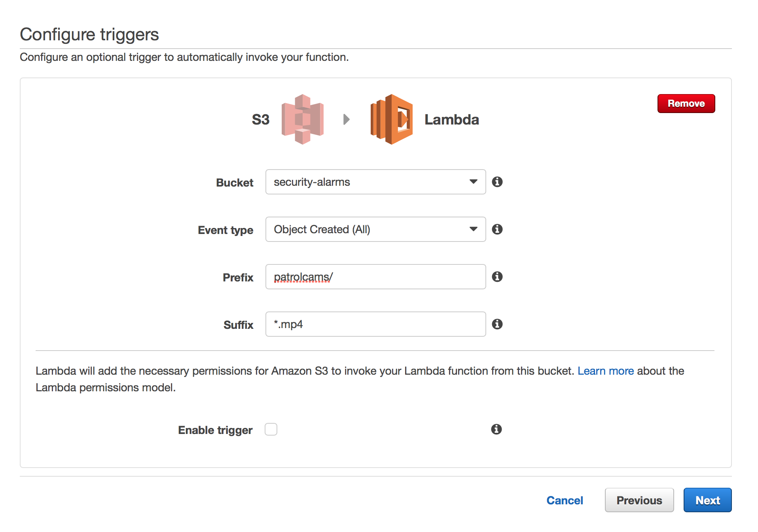Go back with the Previous button
The image size is (758, 532).
[639, 500]
